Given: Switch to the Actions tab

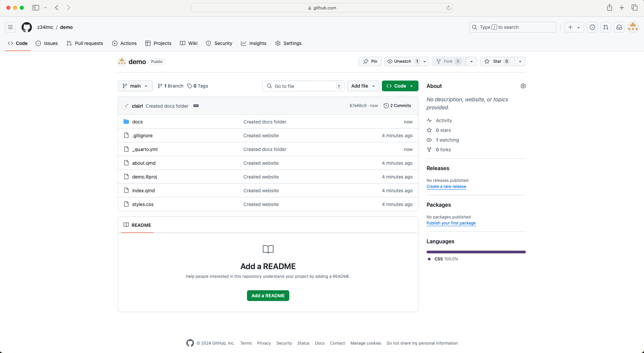Looking at the screenshot, I should [x=124, y=43].
